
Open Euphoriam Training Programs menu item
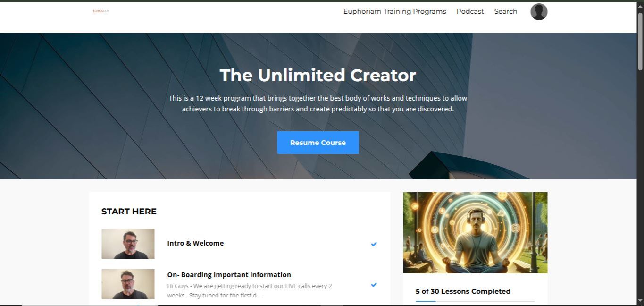pos(394,11)
